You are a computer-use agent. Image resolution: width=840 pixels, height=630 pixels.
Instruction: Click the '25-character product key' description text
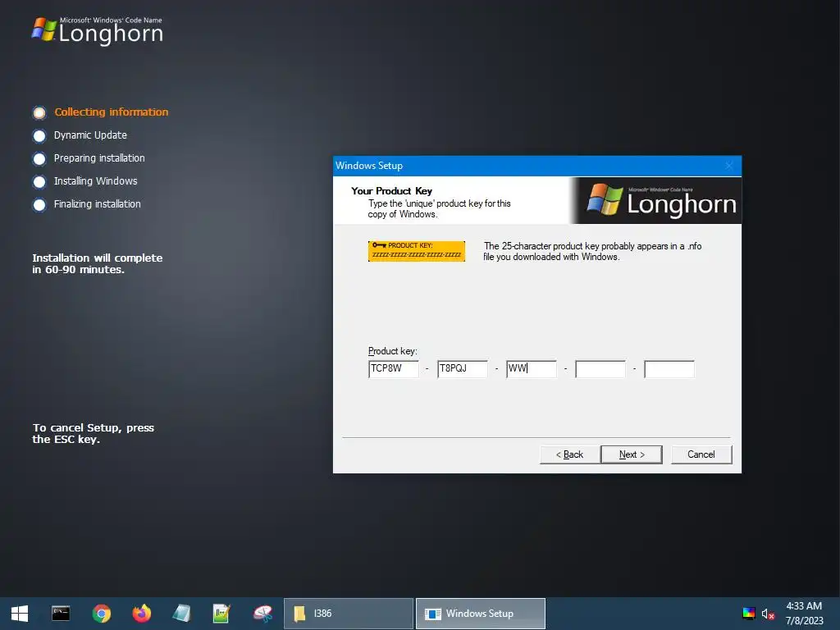pyautogui.click(x=592, y=251)
